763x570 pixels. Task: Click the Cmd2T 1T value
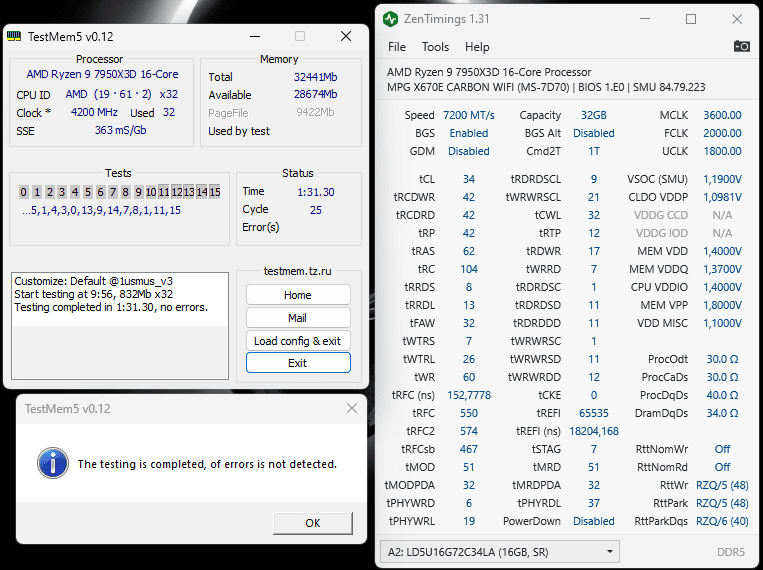(x=594, y=151)
